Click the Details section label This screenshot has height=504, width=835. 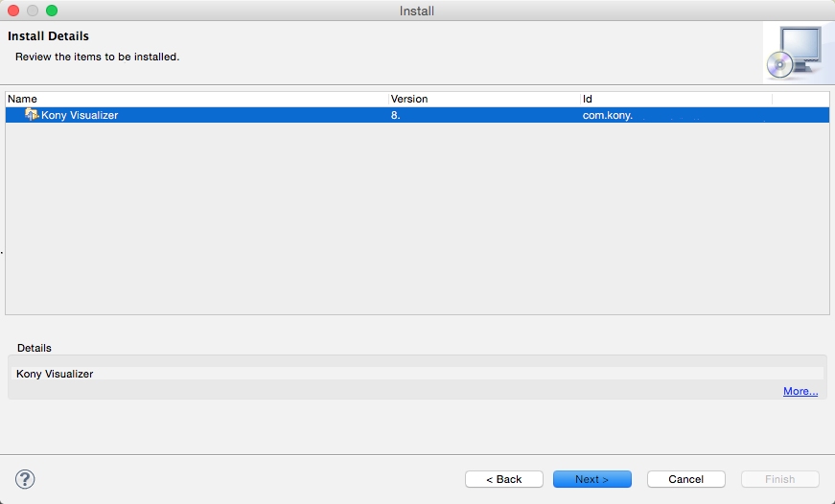pyautogui.click(x=35, y=348)
